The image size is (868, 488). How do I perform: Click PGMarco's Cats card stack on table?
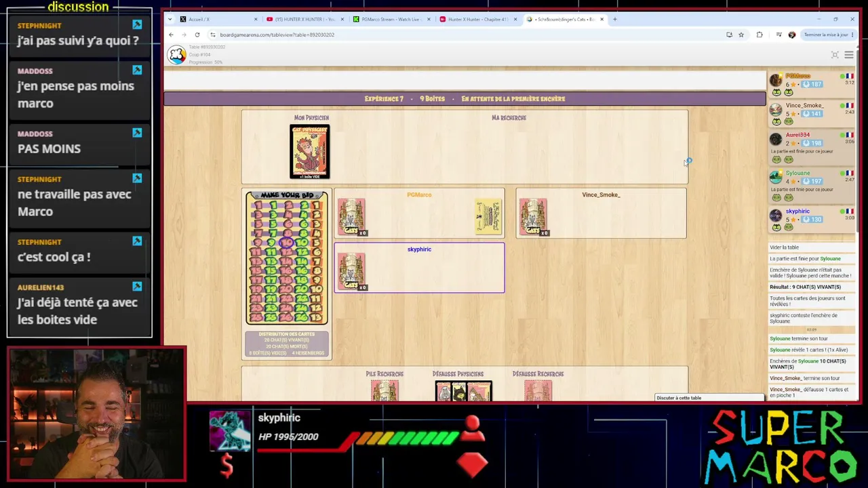coord(351,217)
